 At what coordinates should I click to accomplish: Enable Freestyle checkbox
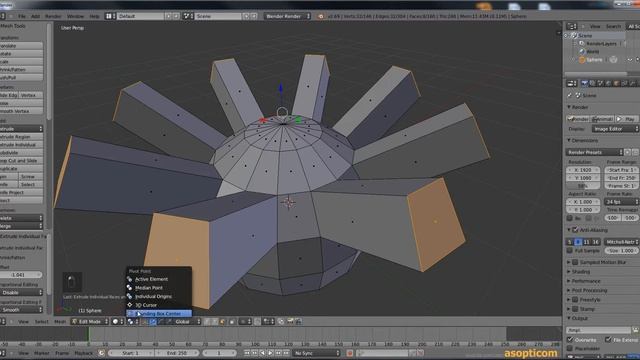[575, 300]
